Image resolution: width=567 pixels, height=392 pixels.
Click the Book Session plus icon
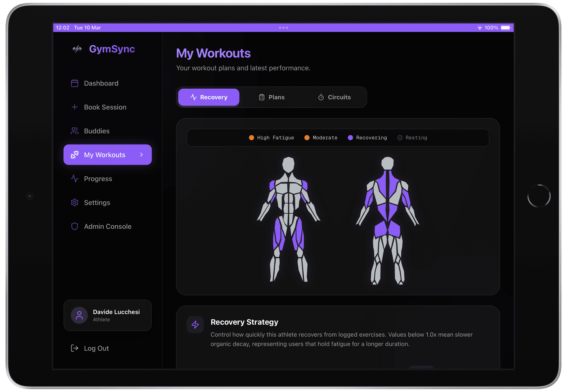tap(74, 107)
